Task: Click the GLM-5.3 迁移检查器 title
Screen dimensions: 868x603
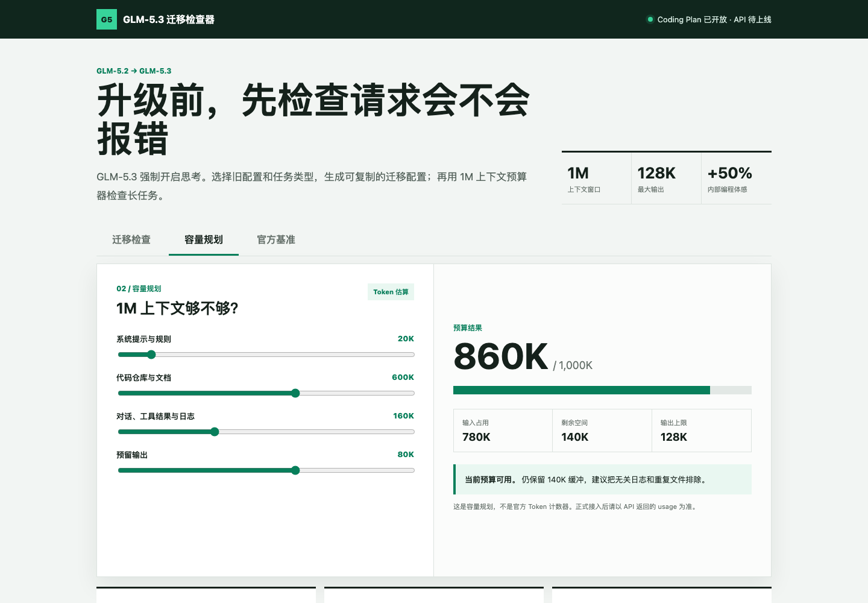Action: pos(169,19)
